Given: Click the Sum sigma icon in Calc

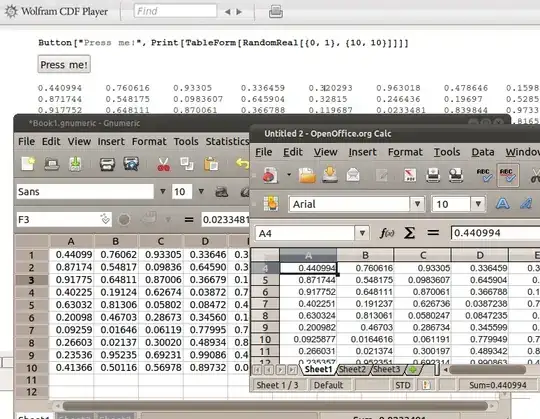Looking at the screenshot, I should (x=409, y=233).
